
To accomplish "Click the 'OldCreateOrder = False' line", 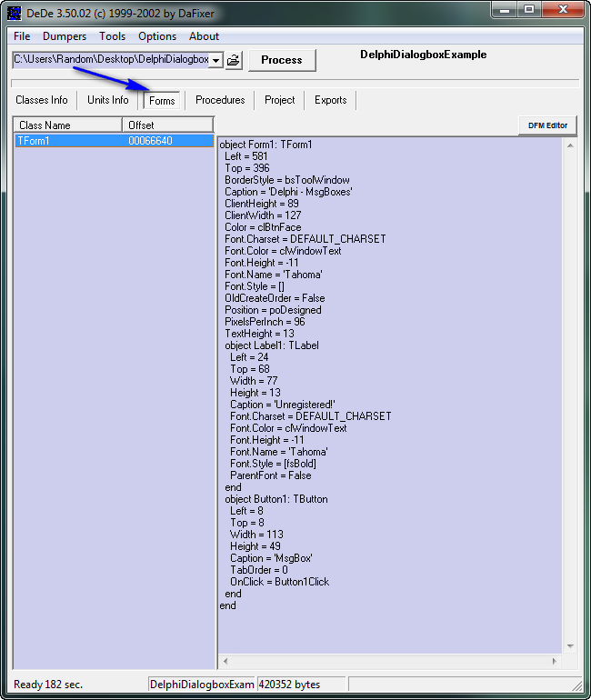I will (x=275, y=298).
